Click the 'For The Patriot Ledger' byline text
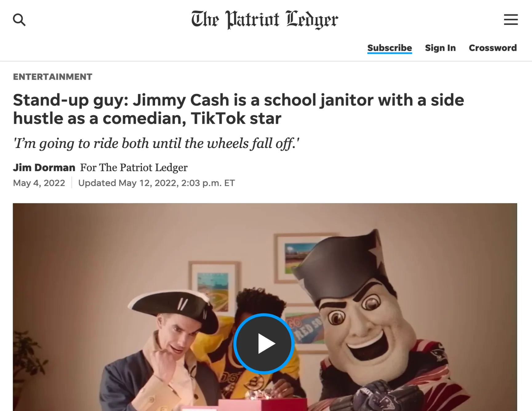 pyautogui.click(x=134, y=167)
